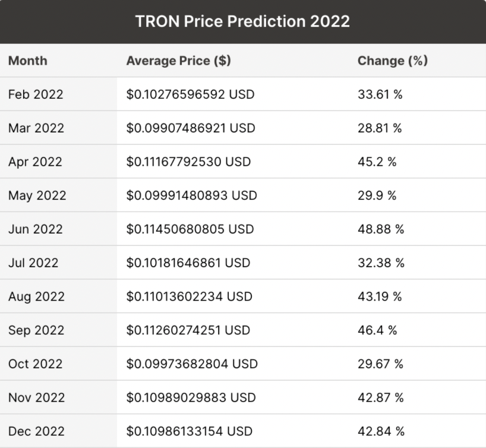Select the Dec 2022 change 42.84 %
The image size is (486, 448).
pyautogui.click(x=381, y=431)
